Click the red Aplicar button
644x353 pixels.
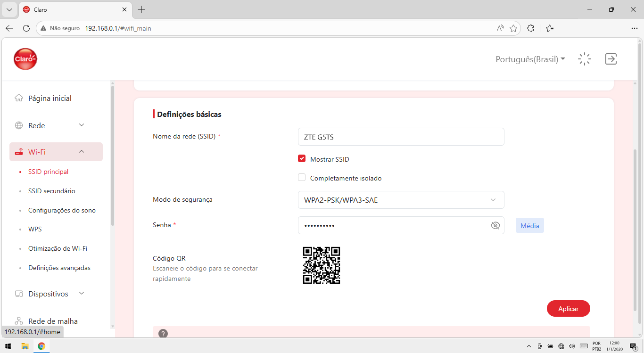click(x=569, y=309)
